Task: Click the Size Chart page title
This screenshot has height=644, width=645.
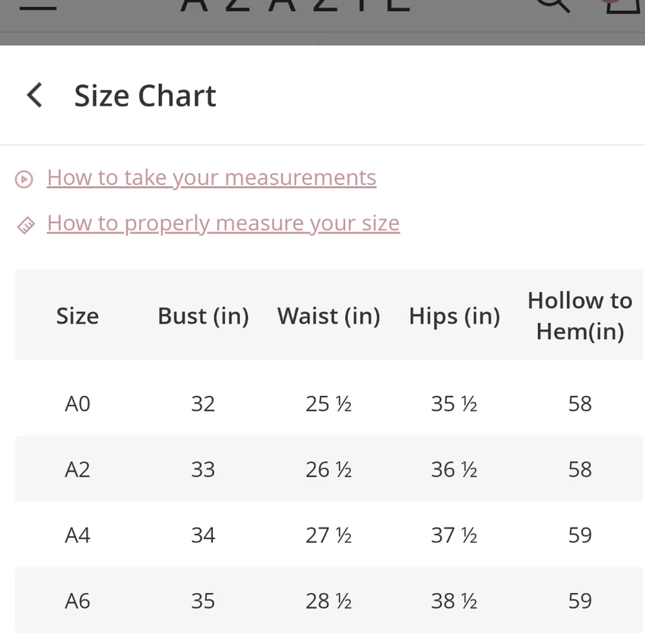Action: (x=145, y=95)
